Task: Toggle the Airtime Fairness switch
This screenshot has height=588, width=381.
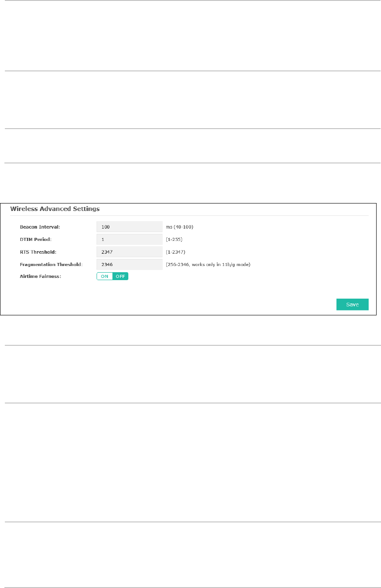Action: pos(112,277)
